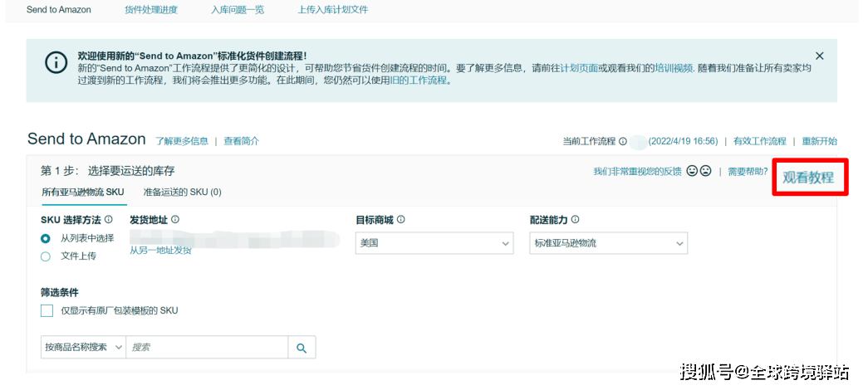Click the info icon in the welcome banner
Screen dimensions: 868x390
(56, 63)
